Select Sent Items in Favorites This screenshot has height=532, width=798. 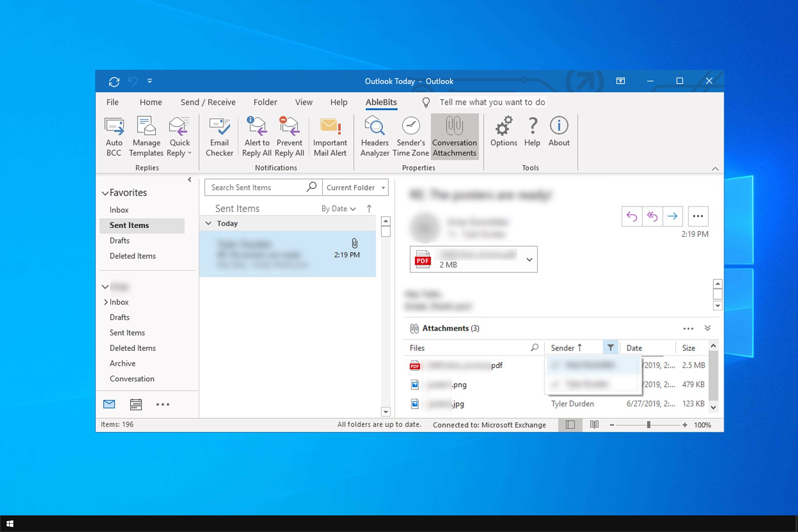[142, 225]
